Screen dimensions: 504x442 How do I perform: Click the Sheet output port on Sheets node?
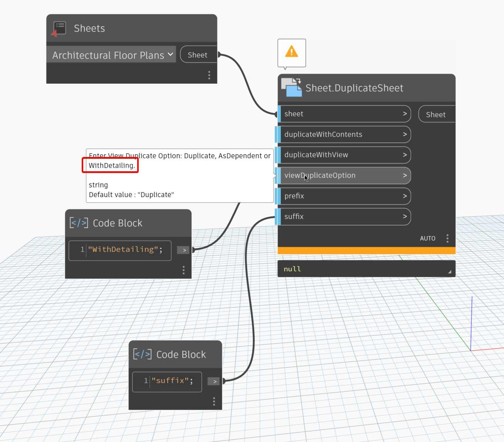coord(198,55)
